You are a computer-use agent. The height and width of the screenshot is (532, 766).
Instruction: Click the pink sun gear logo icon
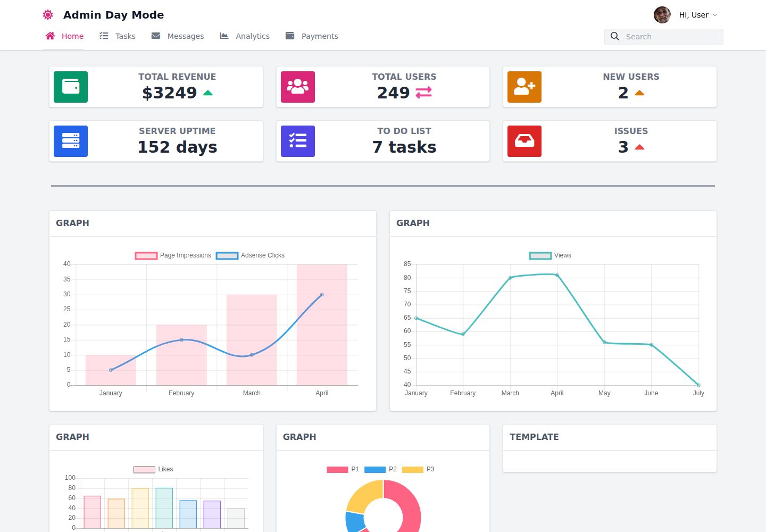pyautogui.click(x=48, y=15)
